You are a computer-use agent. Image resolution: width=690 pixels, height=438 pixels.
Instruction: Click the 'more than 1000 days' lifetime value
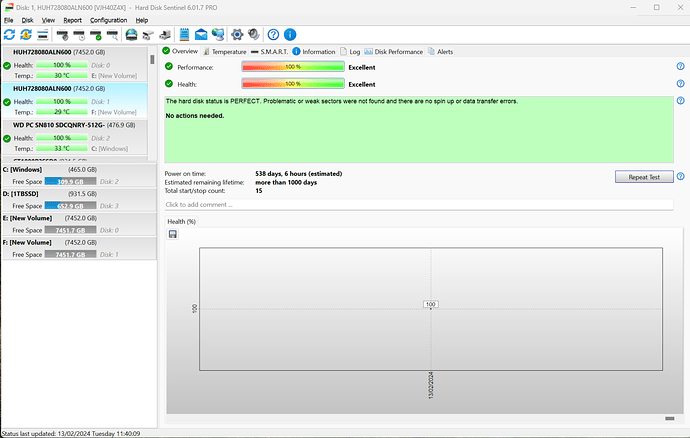pos(286,182)
